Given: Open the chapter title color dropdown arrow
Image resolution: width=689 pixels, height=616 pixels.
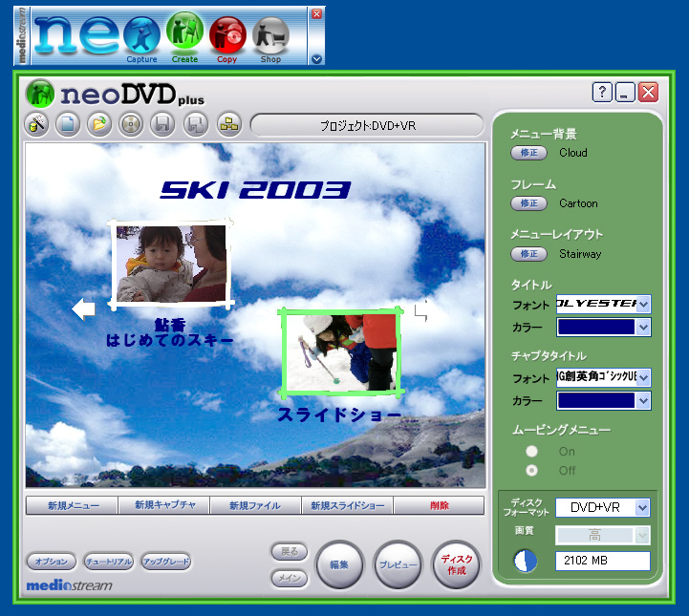Looking at the screenshot, I should [643, 400].
